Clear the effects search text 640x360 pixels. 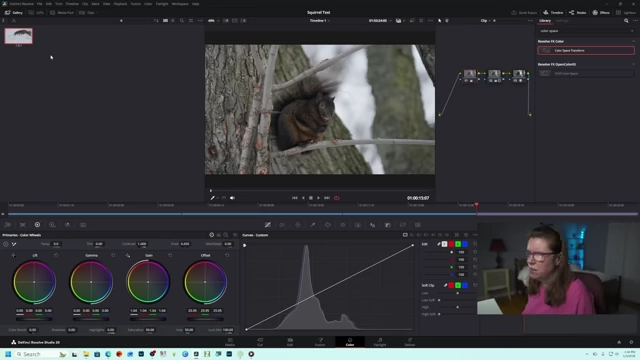(632, 31)
